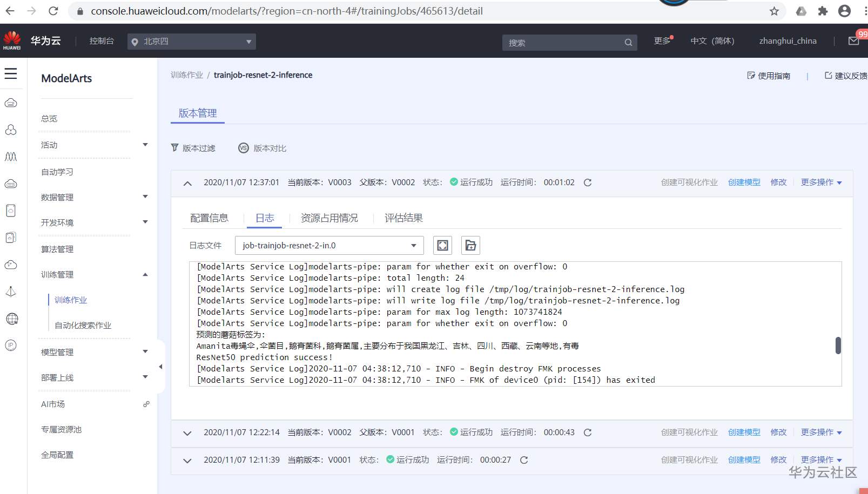The height and width of the screenshot is (494, 868).
Task: Open Google Drive extension icon
Action: coord(801,11)
